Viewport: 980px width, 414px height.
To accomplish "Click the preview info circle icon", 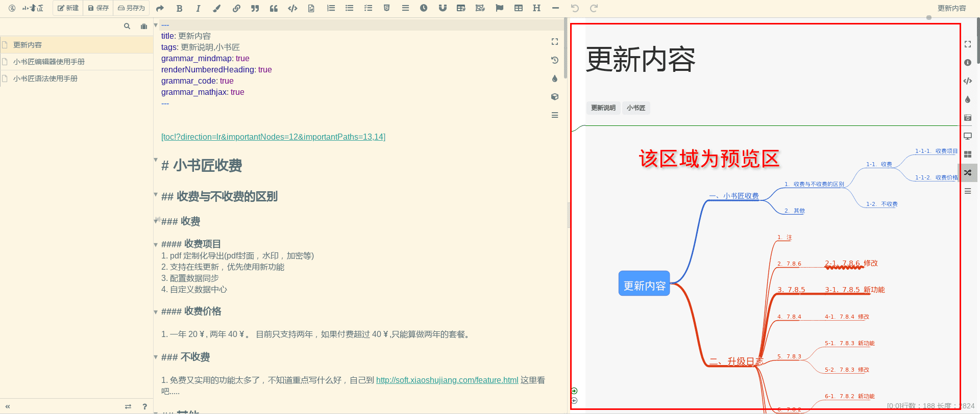I will tap(968, 63).
